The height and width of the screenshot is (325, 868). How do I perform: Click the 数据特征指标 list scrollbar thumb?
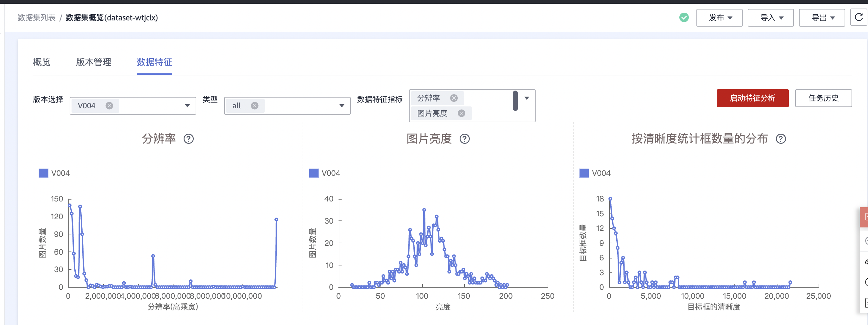pyautogui.click(x=515, y=100)
